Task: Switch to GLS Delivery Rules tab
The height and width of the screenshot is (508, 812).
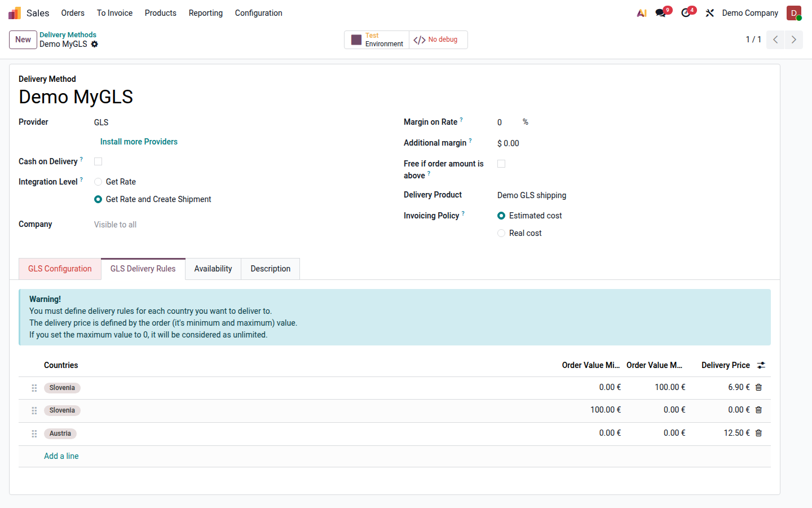Action: tap(143, 269)
